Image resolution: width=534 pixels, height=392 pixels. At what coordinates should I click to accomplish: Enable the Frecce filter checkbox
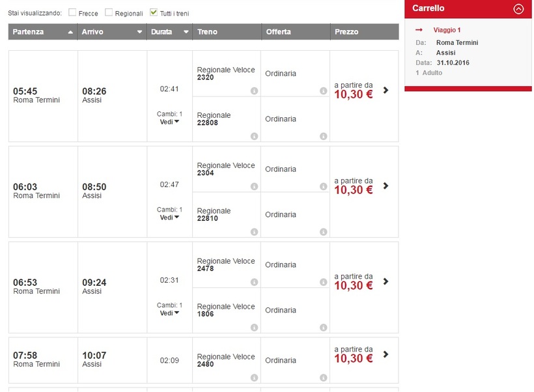pyautogui.click(x=72, y=12)
